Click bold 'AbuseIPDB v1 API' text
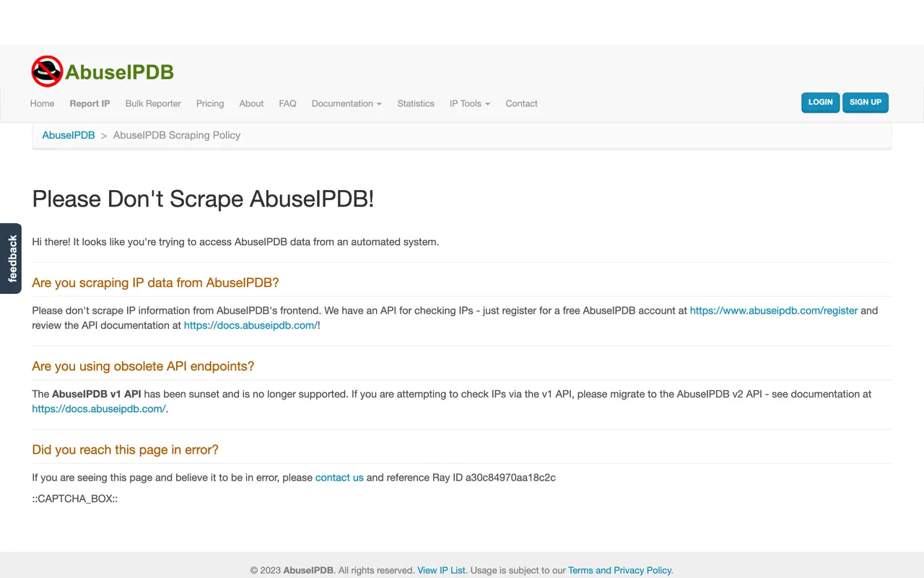This screenshot has width=924, height=578. tap(97, 394)
